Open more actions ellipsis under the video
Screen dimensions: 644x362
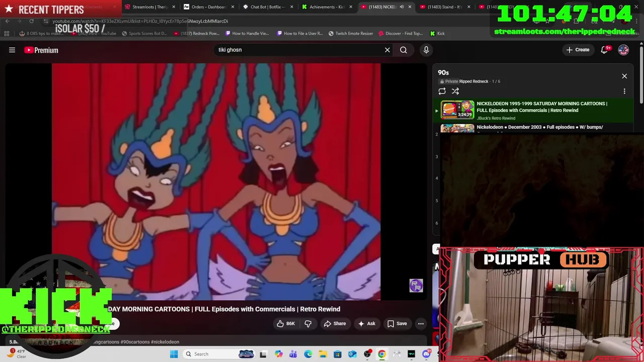421,324
